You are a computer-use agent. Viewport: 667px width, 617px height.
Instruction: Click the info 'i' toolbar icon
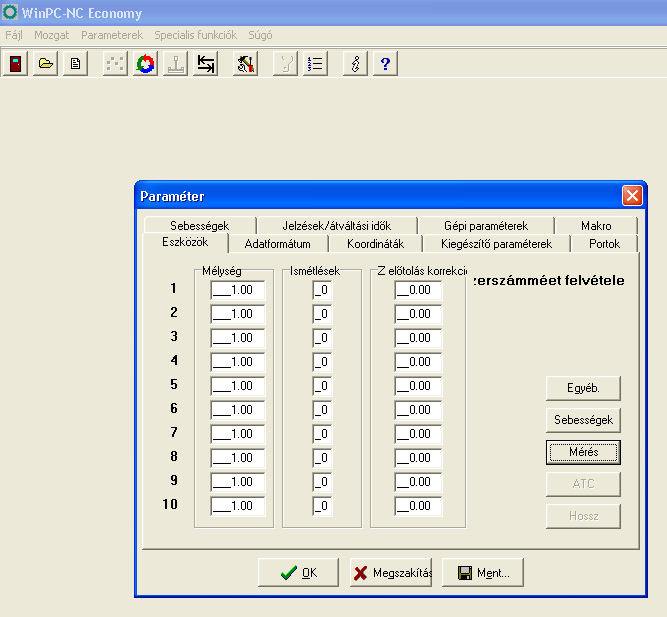(x=355, y=64)
